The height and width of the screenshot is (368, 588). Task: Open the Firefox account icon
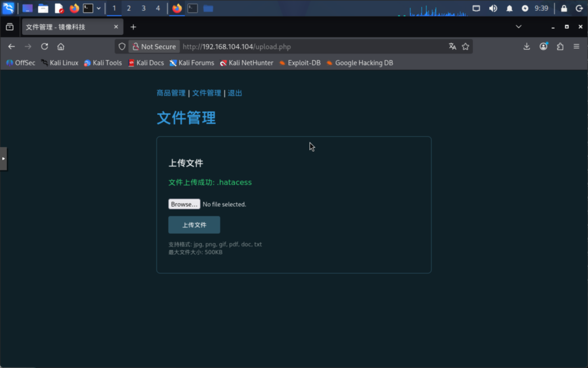(543, 46)
